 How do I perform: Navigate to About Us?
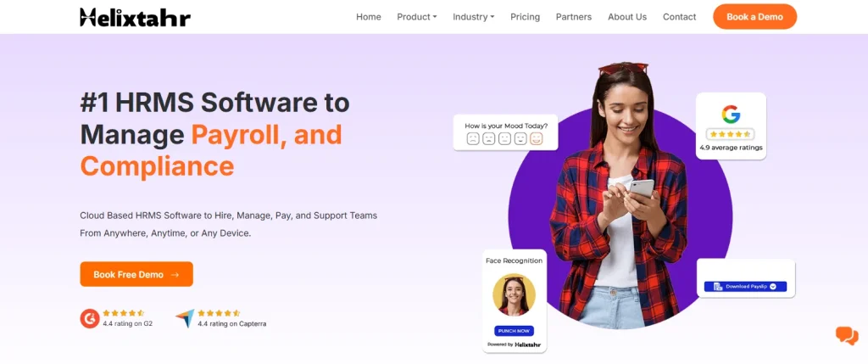pos(627,17)
